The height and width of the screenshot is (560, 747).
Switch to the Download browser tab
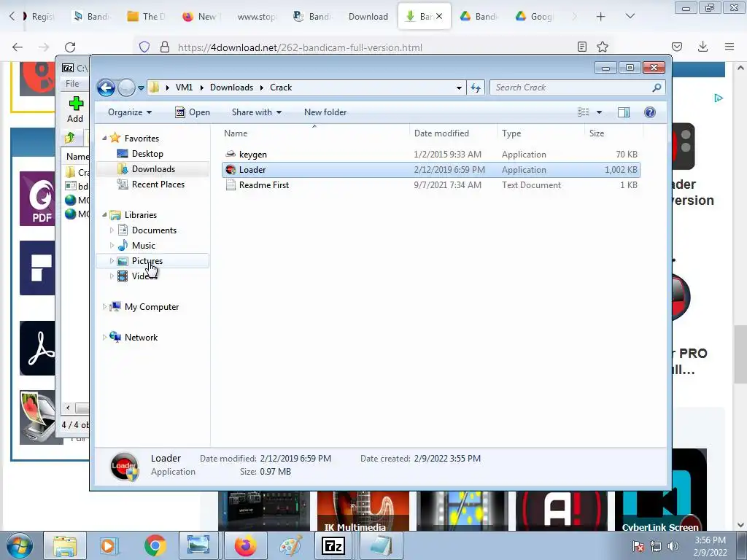pyautogui.click(x=368, y=17)
